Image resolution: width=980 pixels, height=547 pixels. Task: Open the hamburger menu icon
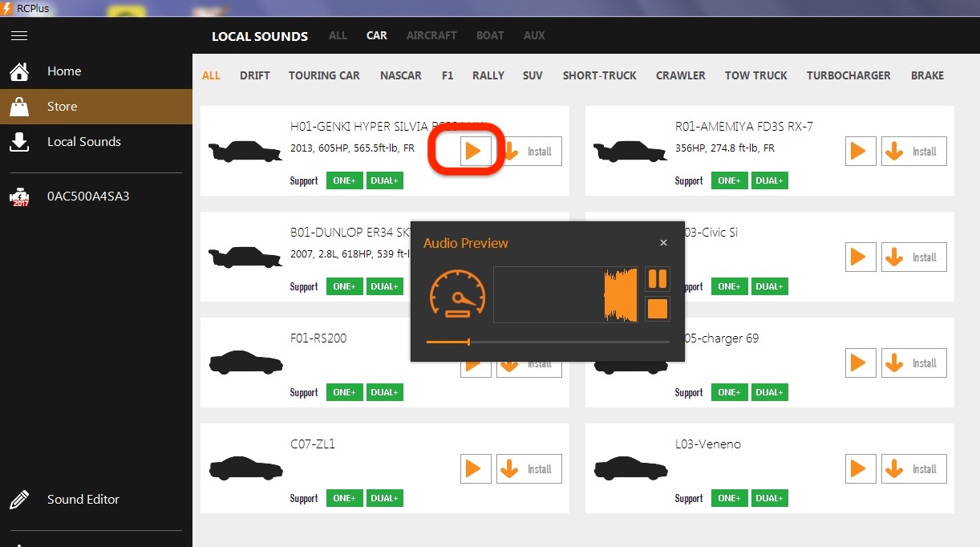(19, 36)
